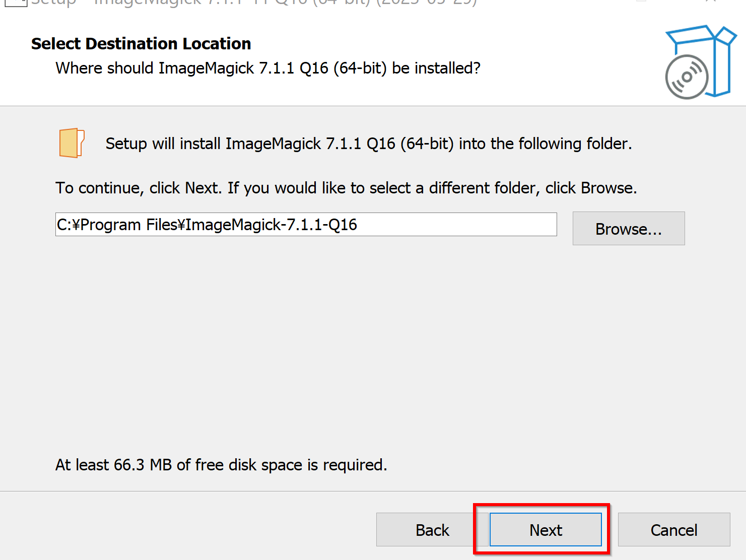
Task: Click 'To continue, click Next' instruction text
Action: pyautogui.click(x=346, y=188)
